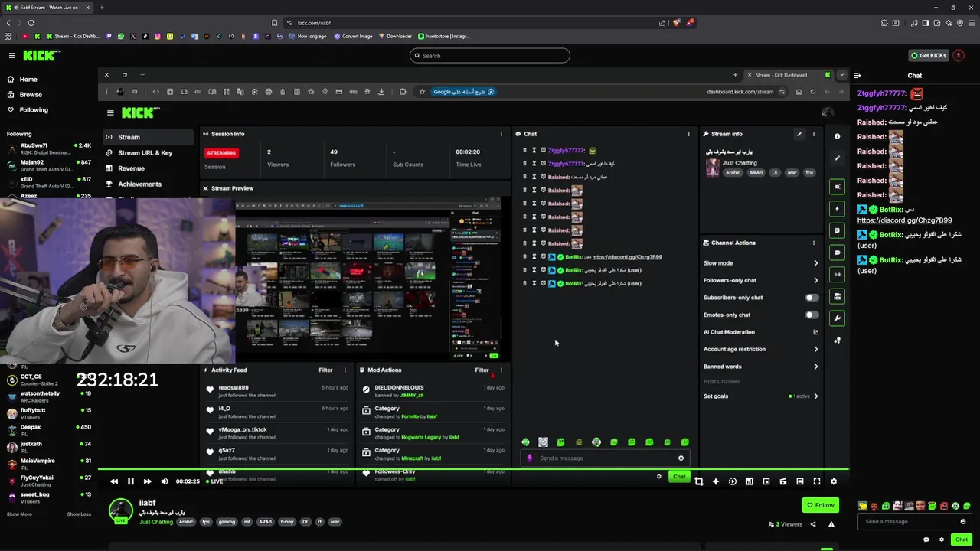980x551 pixels.
Task: Expand Account age restriction
Action: (x=815, y=349)
